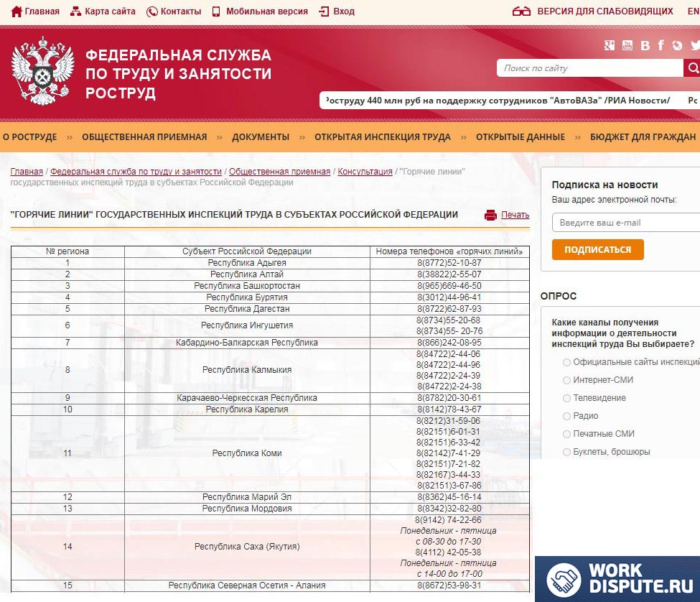Click the glasses icon for visually impaired version

pos(521,11)
